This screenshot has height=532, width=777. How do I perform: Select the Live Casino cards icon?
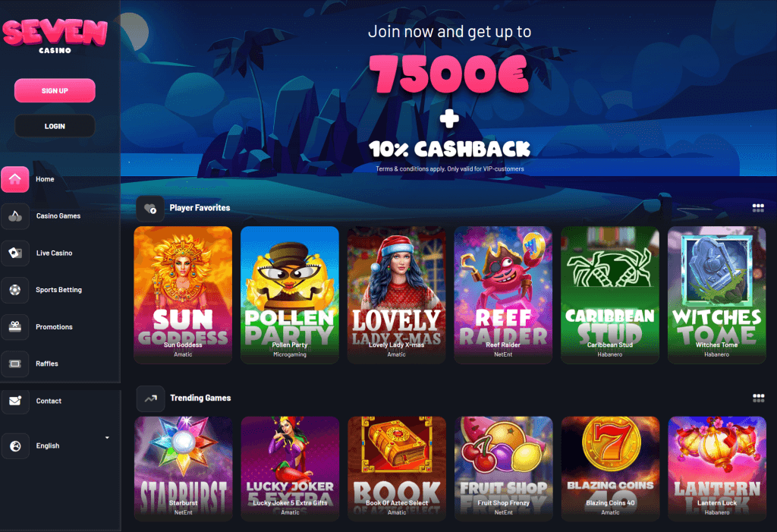pyautogui.click(x=15, y=253)
